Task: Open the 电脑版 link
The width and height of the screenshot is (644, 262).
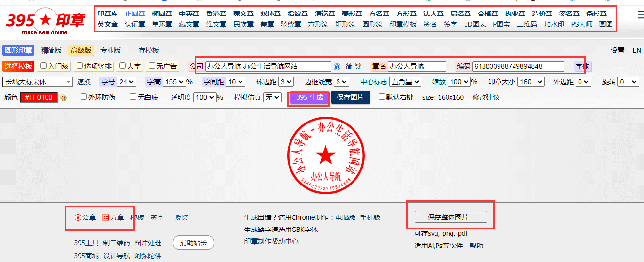Action: (x=345, y=217)
